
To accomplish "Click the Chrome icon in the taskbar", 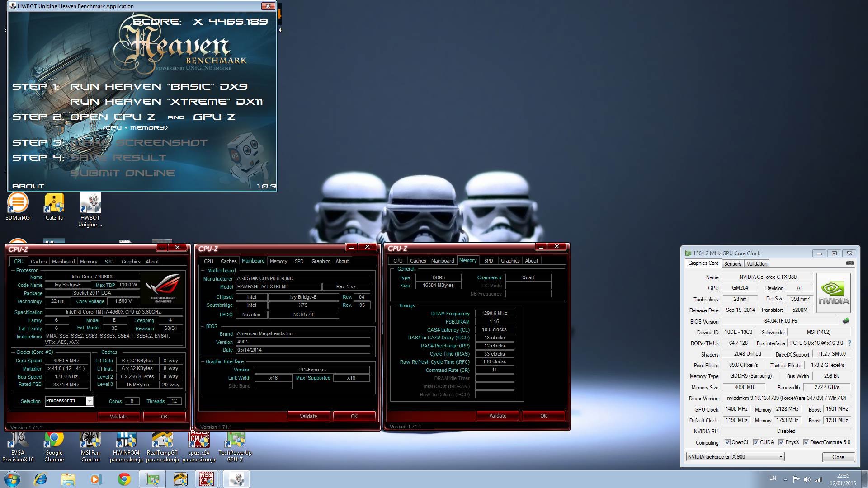I will (x=124, y=479).
